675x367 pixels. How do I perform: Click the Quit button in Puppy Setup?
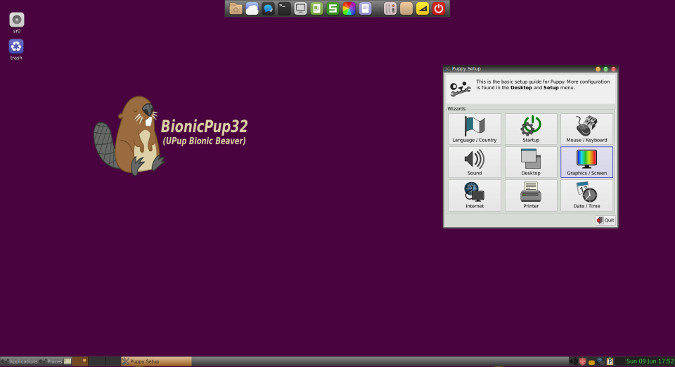(x=605, y=220)
